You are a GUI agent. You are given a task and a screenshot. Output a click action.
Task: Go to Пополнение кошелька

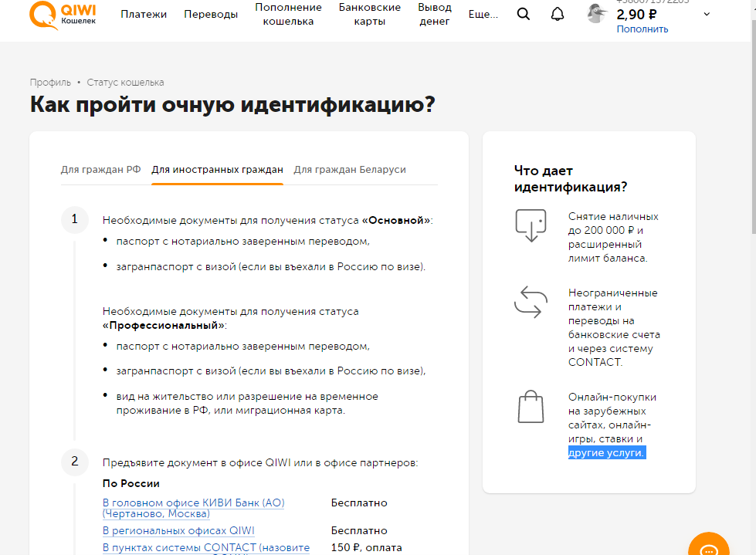(x=288, y=15)
